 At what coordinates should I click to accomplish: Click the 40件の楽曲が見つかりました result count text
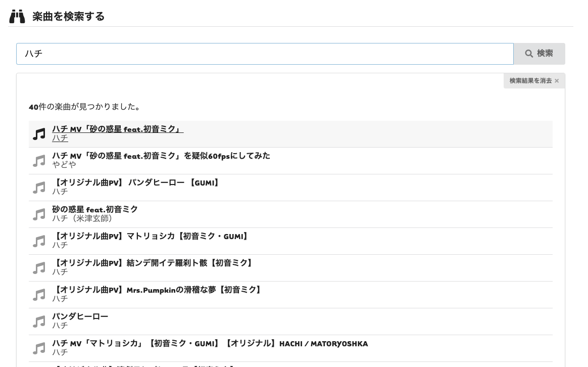click(84, 107)
